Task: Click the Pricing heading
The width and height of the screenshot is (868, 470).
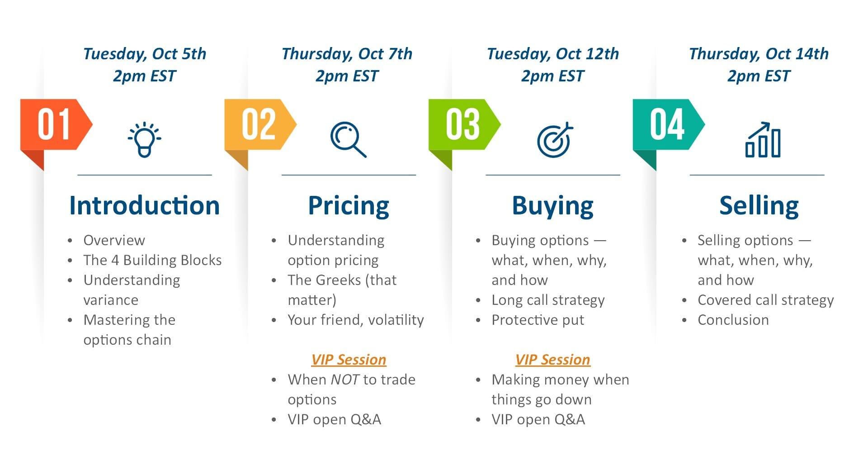Action: coord(349,206)
